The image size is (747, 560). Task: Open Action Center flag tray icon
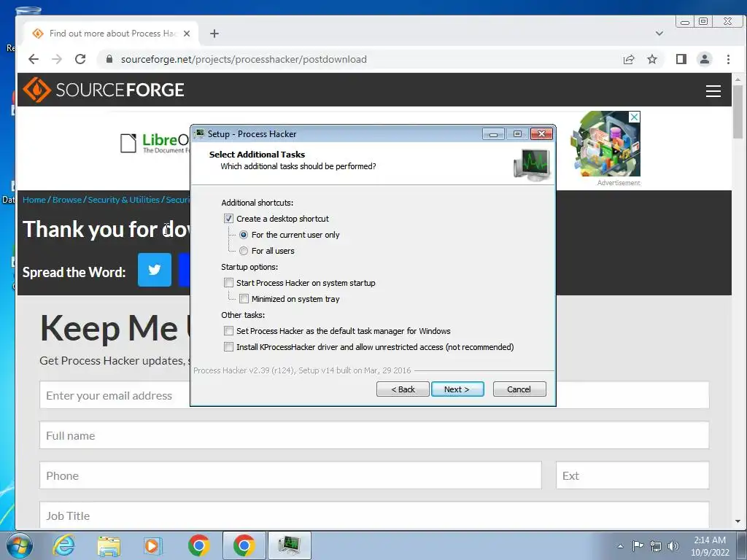click(638, 545)
